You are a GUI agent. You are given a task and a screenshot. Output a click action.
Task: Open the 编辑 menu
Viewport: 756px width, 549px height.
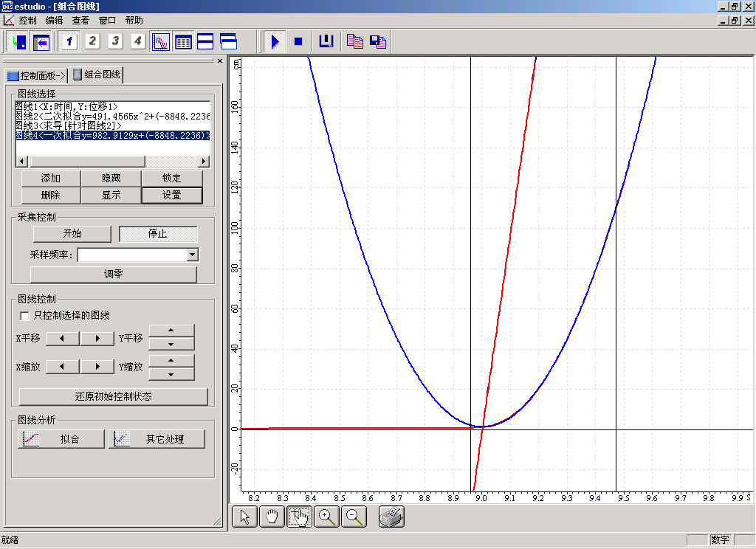[x=54, y=21]
